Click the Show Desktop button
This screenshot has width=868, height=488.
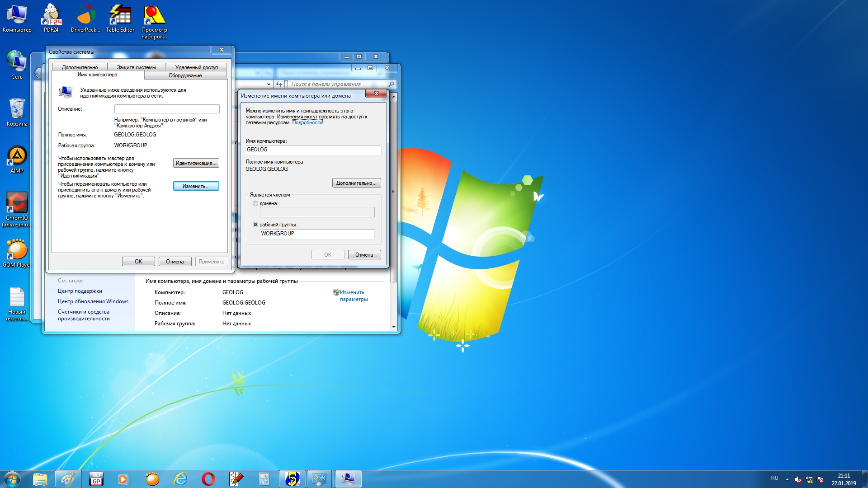[865, 479]
